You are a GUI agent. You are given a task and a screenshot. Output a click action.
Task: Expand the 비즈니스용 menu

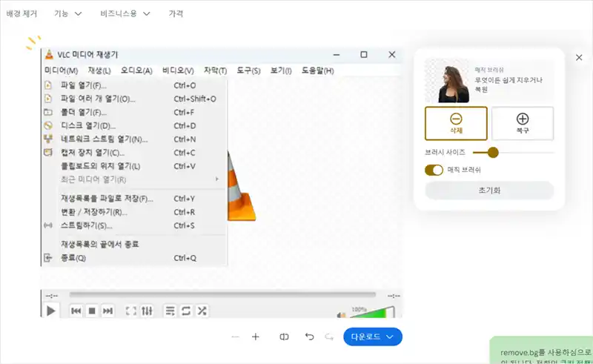tap(125, 13)
